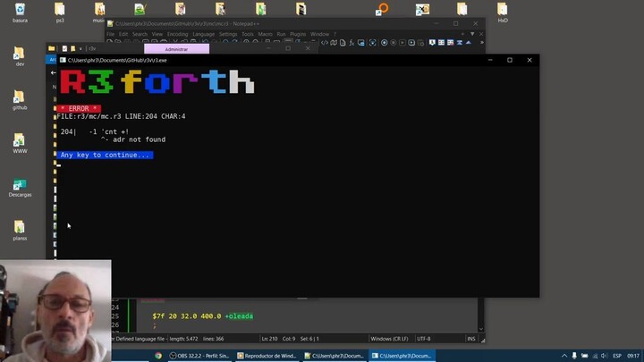Screen dimensions: 644x362
Task: Expand the Explorer quick access toolbar dropdown
Action: [x=80, y=48]
